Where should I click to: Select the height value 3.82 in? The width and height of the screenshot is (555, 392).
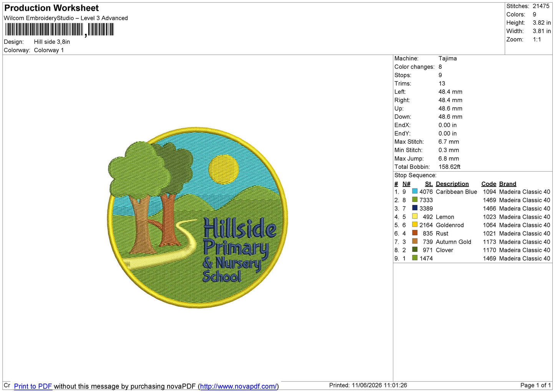542,23
